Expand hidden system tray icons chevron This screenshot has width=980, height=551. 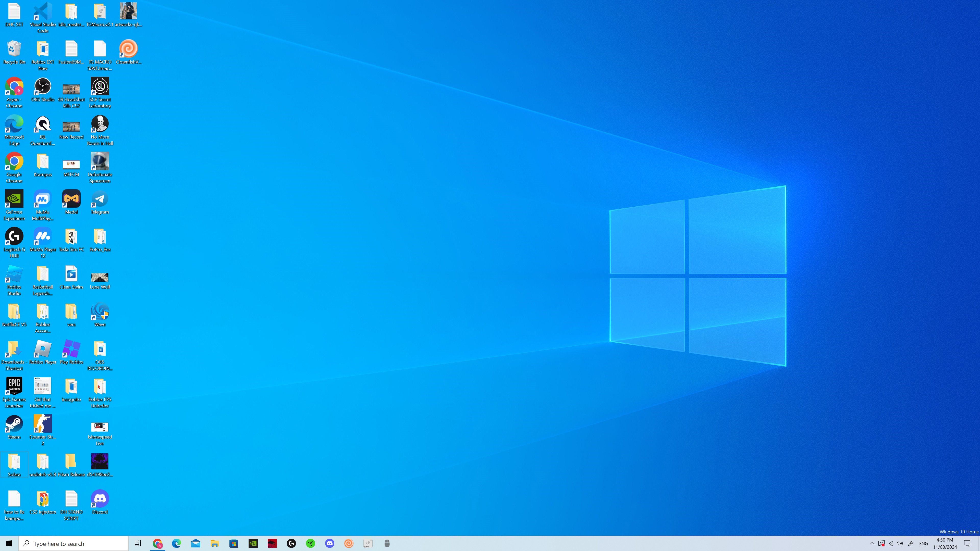(872, 543)
